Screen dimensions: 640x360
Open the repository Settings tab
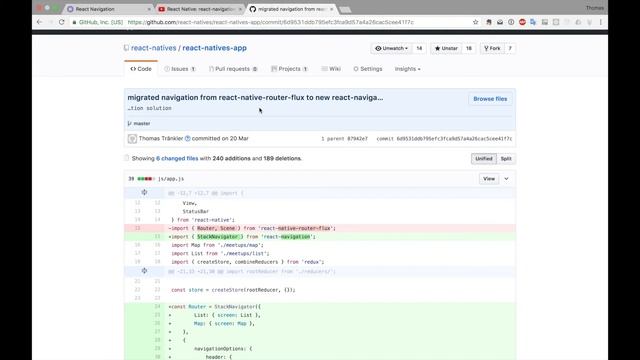(368, 69)
